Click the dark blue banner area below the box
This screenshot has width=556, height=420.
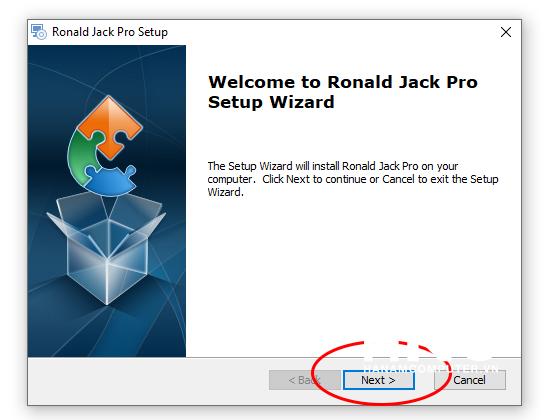[x=106, y=332]
